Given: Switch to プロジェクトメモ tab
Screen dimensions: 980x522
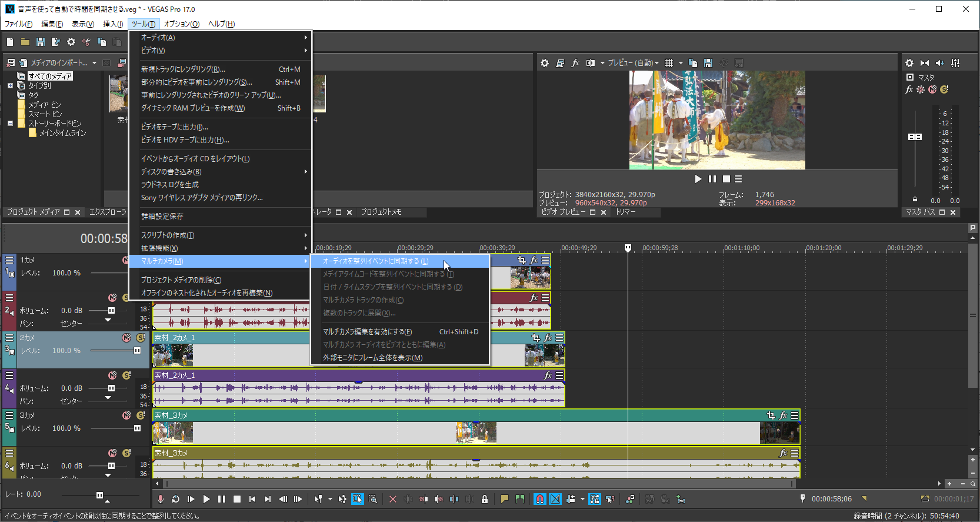Looking at the screenshot, I should point(381,212).
